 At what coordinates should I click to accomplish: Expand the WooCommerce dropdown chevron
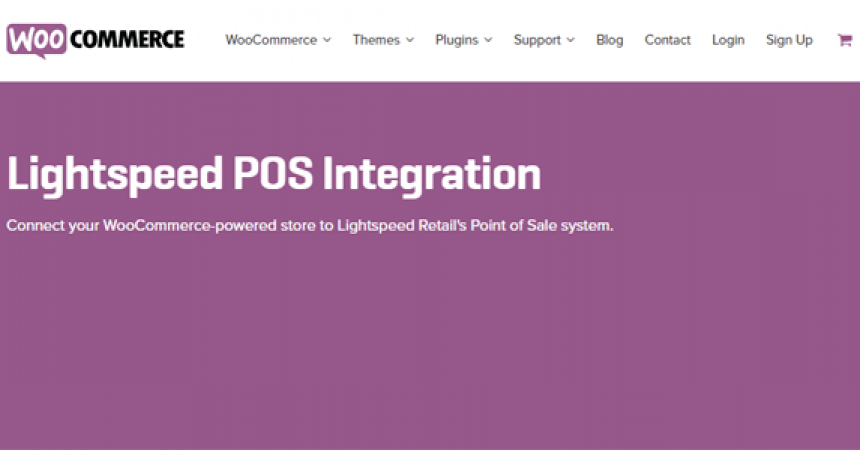click(x=327, y=40)
